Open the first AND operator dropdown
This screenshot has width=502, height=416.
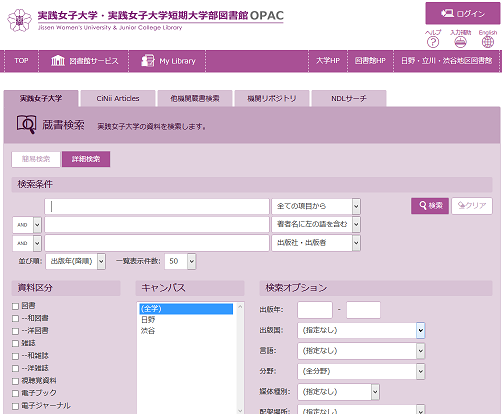coord(27,225)
